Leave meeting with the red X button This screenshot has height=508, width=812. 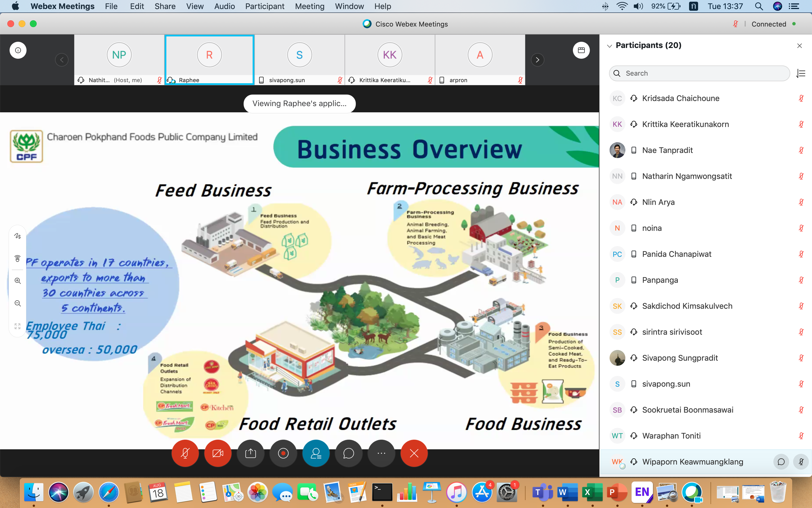coord(414,453)
